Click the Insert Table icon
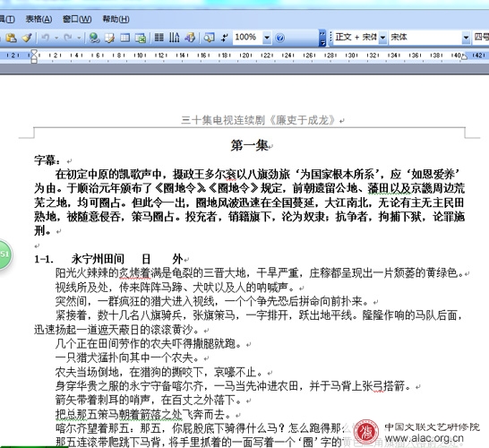489x448 pixels. [x=125, y=38]
